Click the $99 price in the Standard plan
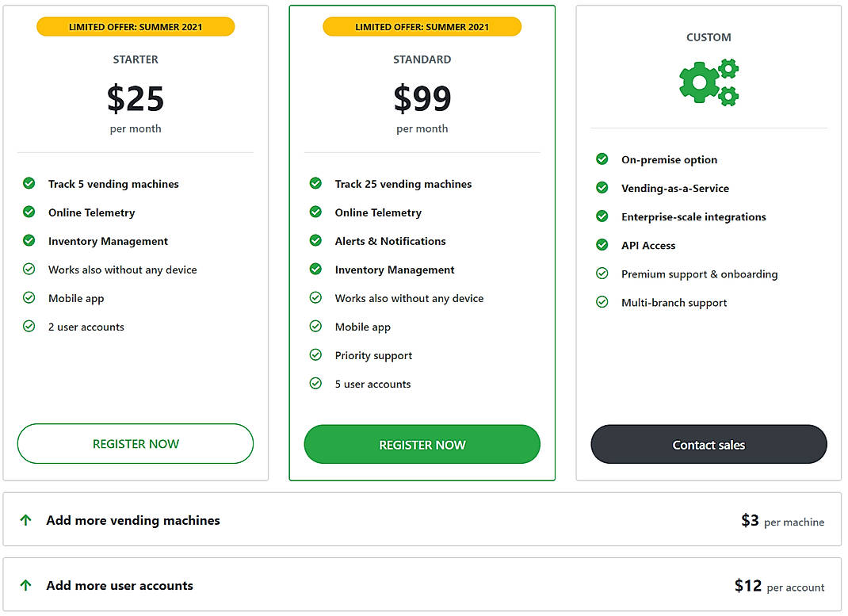This screenshot has width=848, height=616. click(422, 98)
